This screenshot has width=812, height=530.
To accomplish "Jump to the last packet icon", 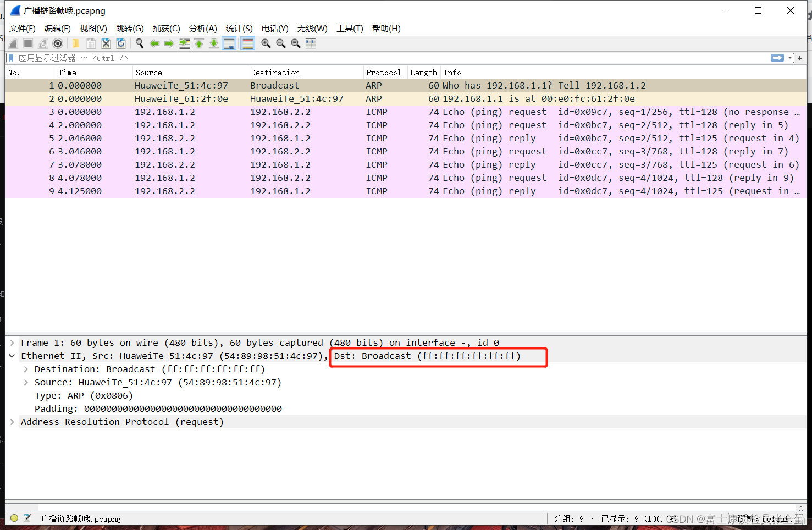I will [x=214, y=43].
